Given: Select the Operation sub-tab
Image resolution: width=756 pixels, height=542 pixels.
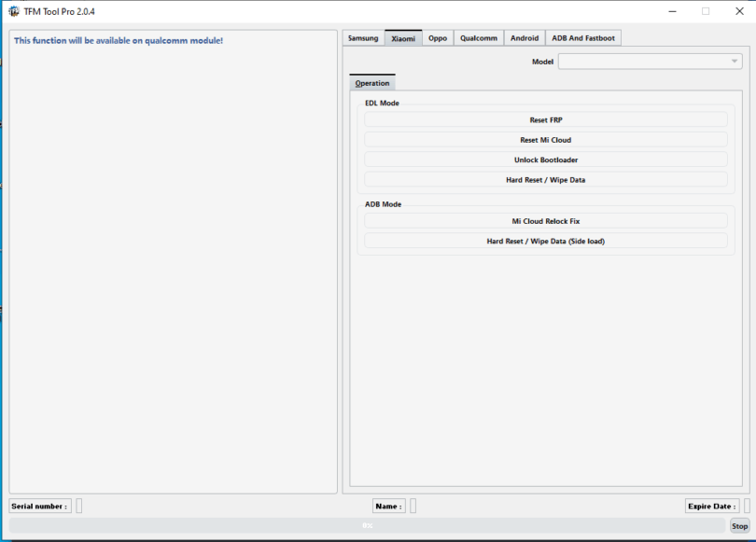Looking at the screenshot, I should (372, 83).
